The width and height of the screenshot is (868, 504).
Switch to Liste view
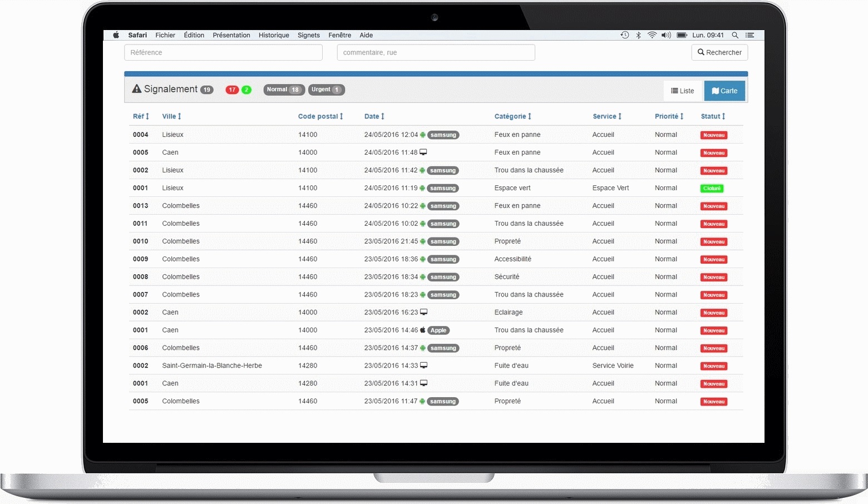point(683,91)
